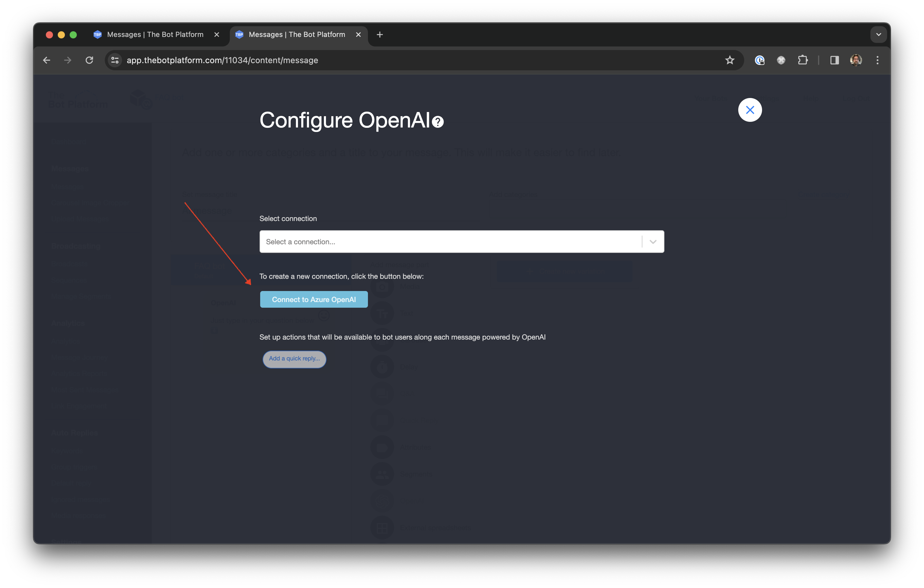Switch to the first Messages tab

[x=155, y=35]
